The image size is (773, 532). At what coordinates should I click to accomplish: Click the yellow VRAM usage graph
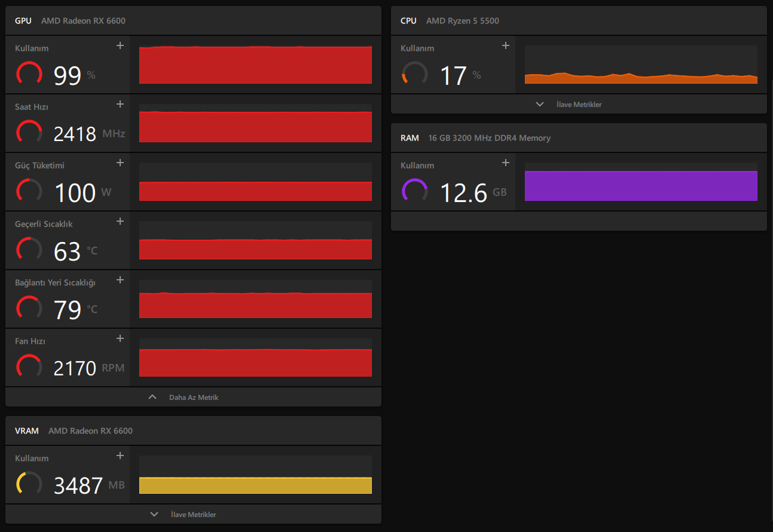pos(255,475)
